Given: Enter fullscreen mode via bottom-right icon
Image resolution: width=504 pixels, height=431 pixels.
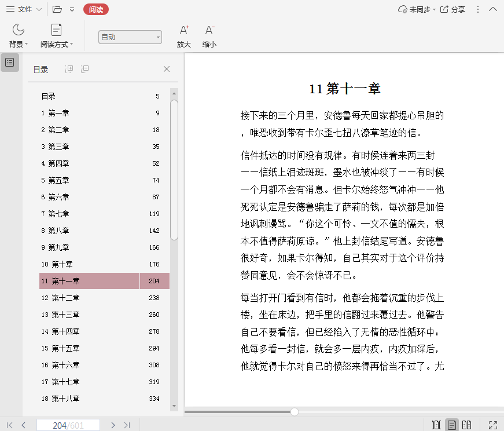Looking at the screenshot, I should (x=493, y=425).
